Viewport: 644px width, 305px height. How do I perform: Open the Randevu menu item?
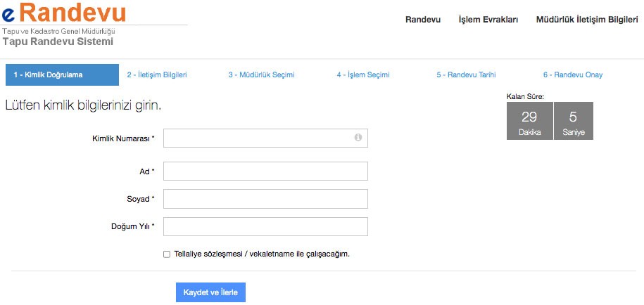422,20
